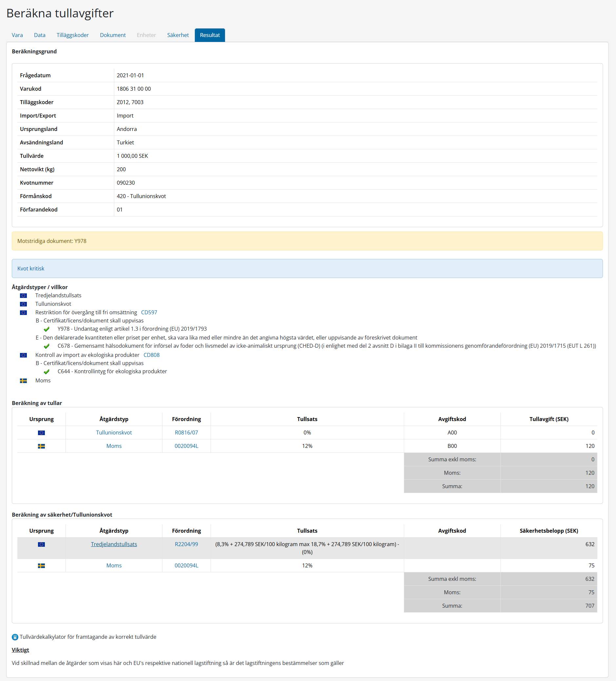Open the CD597 restriction link
Screen dimensions: 616x681
(149, 312)
